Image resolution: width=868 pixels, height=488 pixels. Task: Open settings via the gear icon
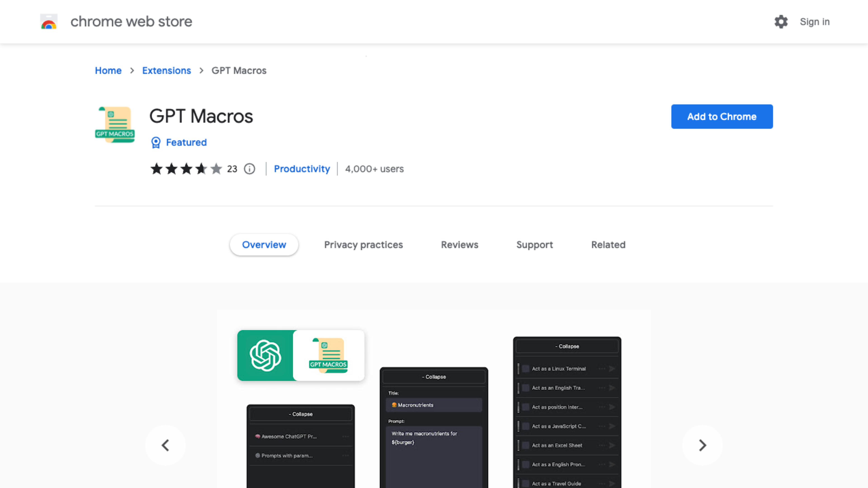pos(781,22)
